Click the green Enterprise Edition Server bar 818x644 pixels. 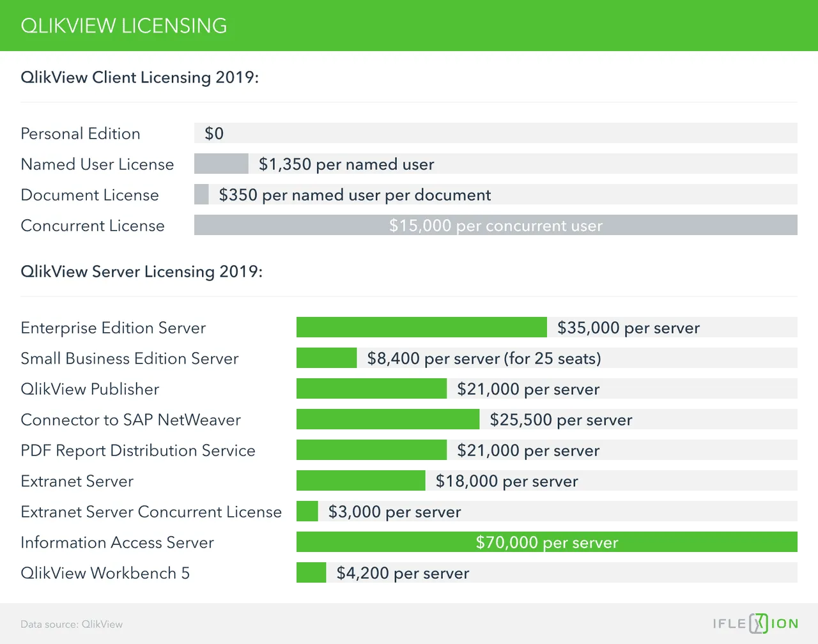[x=422, y=327]
